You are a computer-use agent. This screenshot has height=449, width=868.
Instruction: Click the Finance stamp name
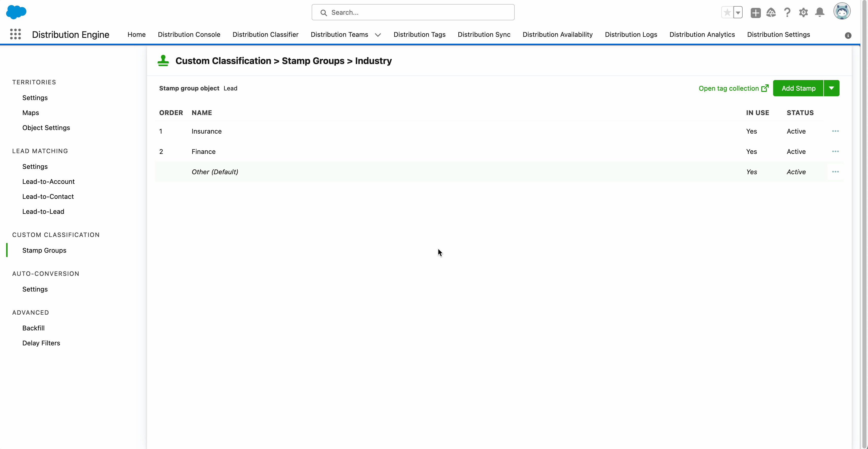click(x=204, y=152)
